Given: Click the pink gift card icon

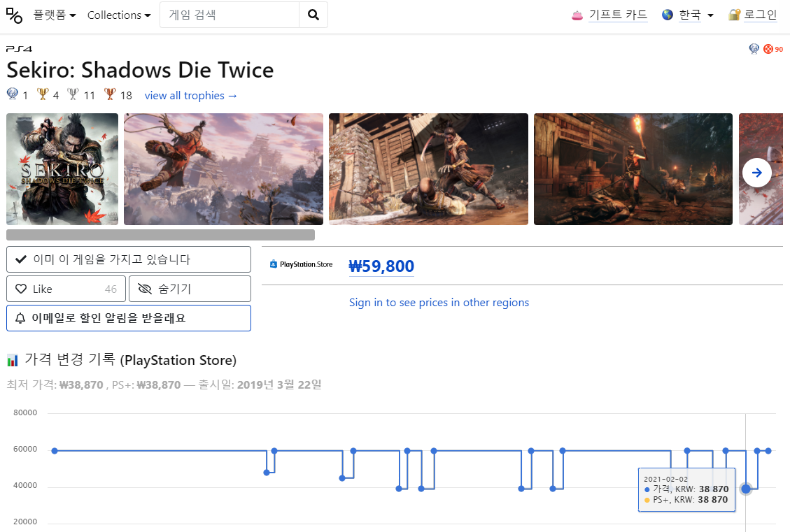Looking at the screenshot, I should (577, 15).
